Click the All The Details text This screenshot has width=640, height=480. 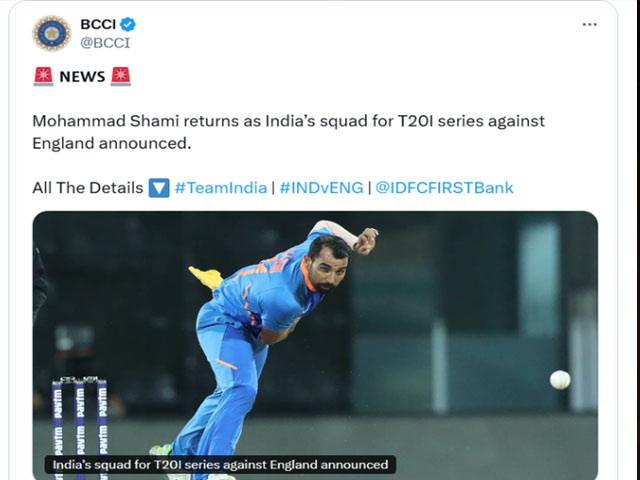88,188
